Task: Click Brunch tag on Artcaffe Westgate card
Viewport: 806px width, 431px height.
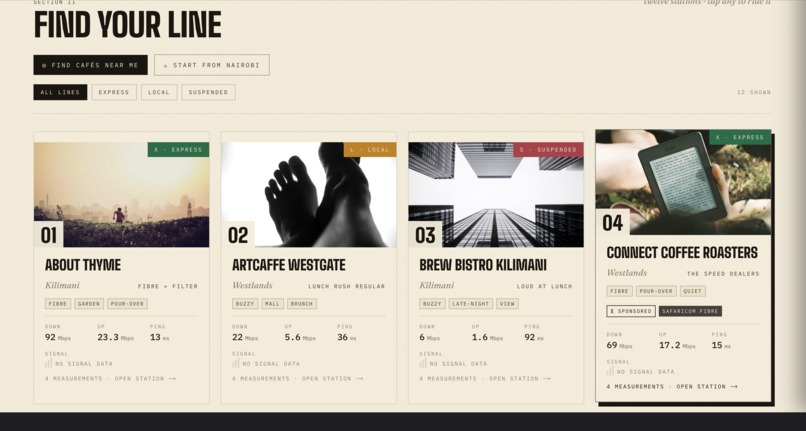Action: tap(302, 303)
